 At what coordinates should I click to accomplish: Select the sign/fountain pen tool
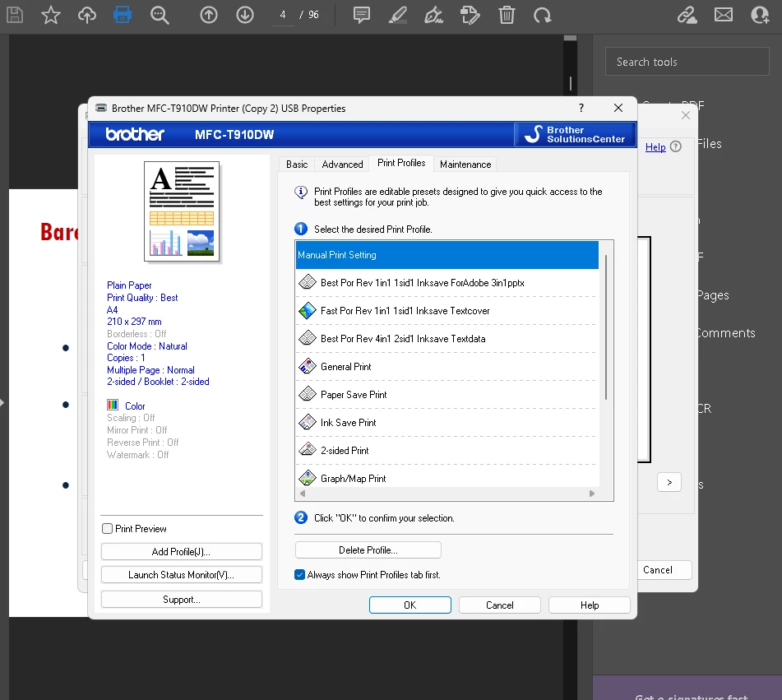point(433,15)
